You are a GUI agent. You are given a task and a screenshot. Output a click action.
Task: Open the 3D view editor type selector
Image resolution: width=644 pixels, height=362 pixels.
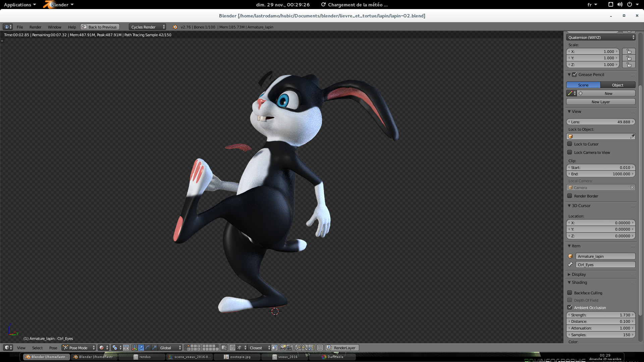coord(8,348)
